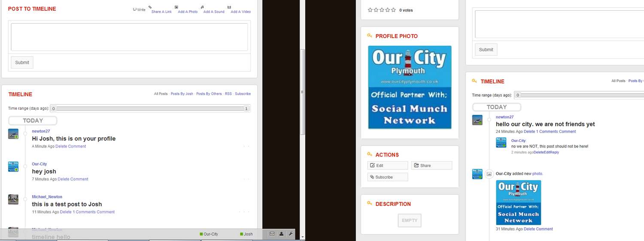Click the Share A Link chain icon
This screenshot has height=241, width=644.
pyautogui.click(x=150, y=7)
